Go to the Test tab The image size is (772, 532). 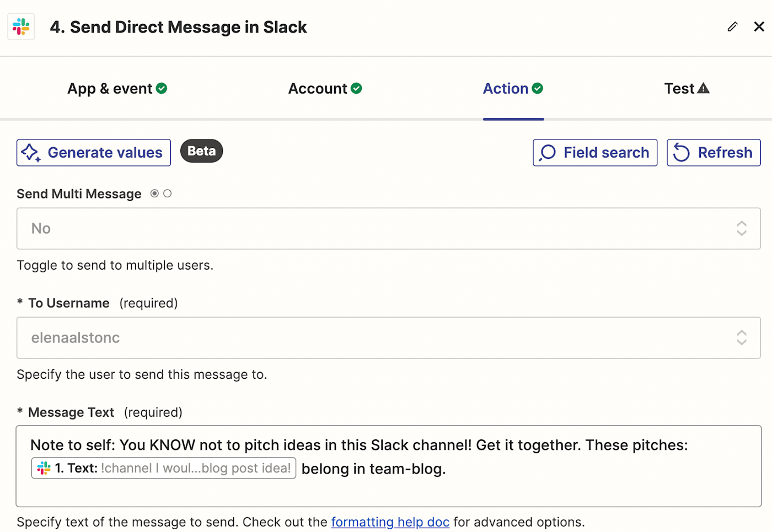[x=687, y=89]
